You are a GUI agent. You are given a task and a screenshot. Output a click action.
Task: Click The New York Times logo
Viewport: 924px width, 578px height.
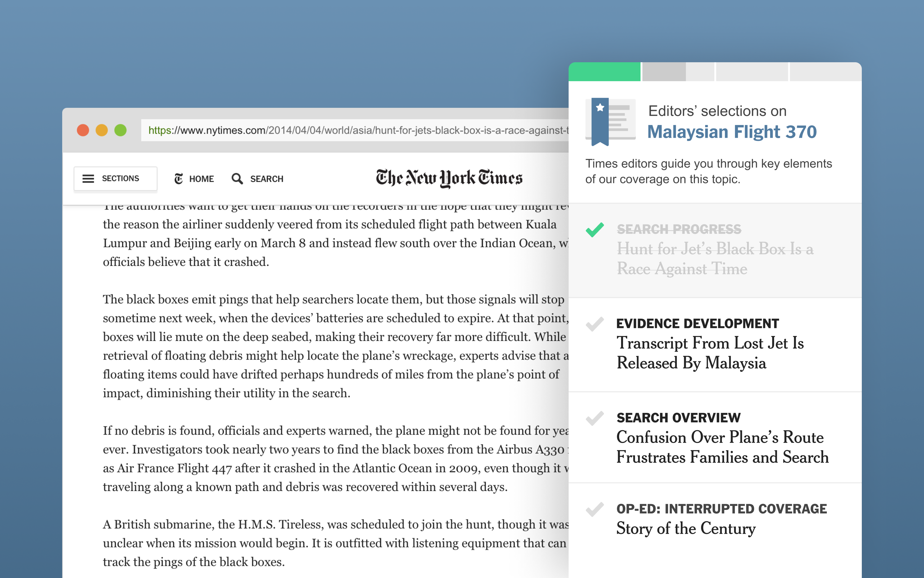[449, 178]
